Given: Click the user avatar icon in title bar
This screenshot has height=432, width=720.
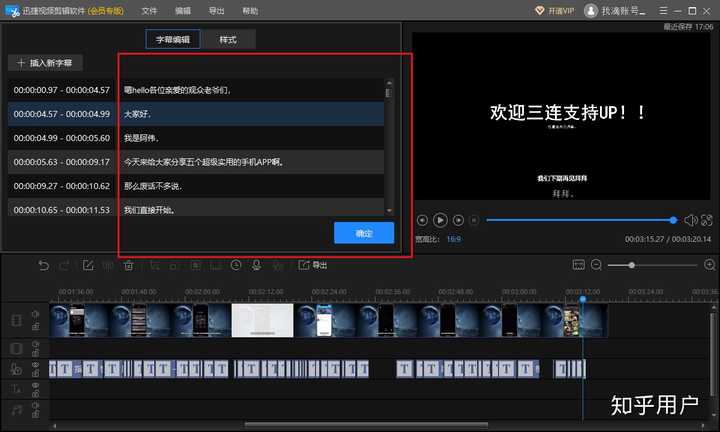Looking at the screenshot, I should (x=591, y=11).
